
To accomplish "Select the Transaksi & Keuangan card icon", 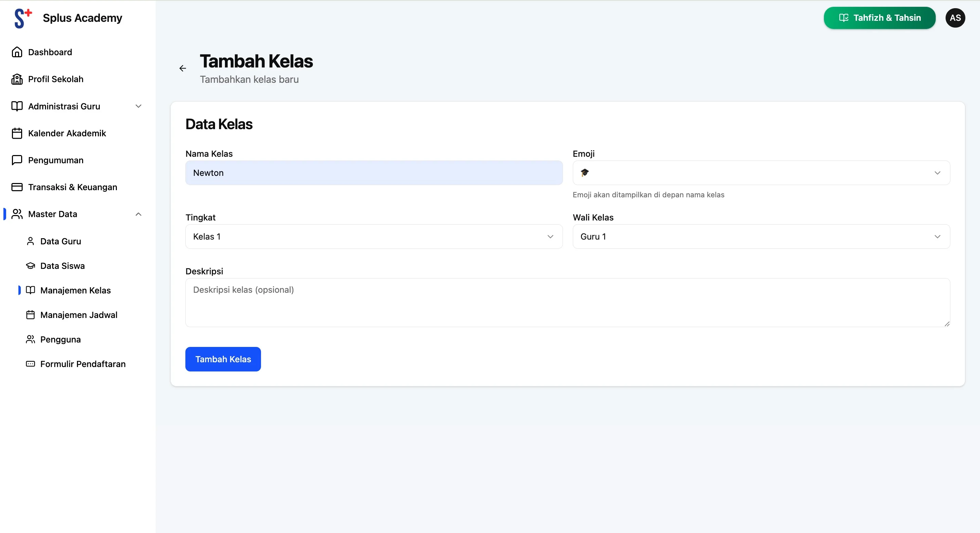I will click(17, 187).
